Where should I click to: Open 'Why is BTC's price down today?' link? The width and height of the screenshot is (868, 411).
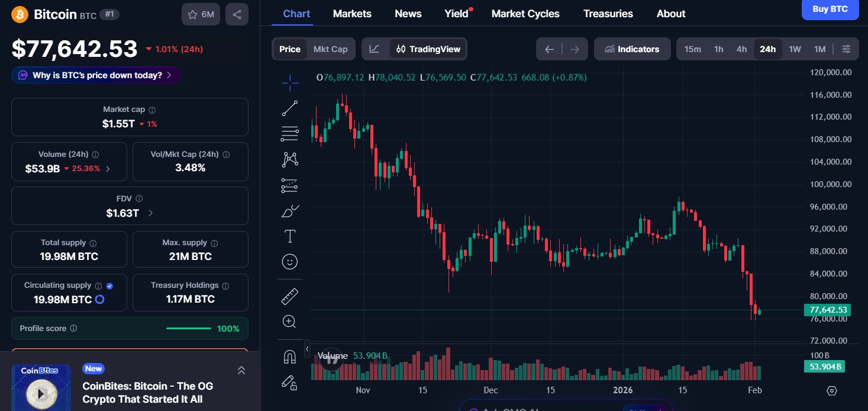click(x=95, y=75)
